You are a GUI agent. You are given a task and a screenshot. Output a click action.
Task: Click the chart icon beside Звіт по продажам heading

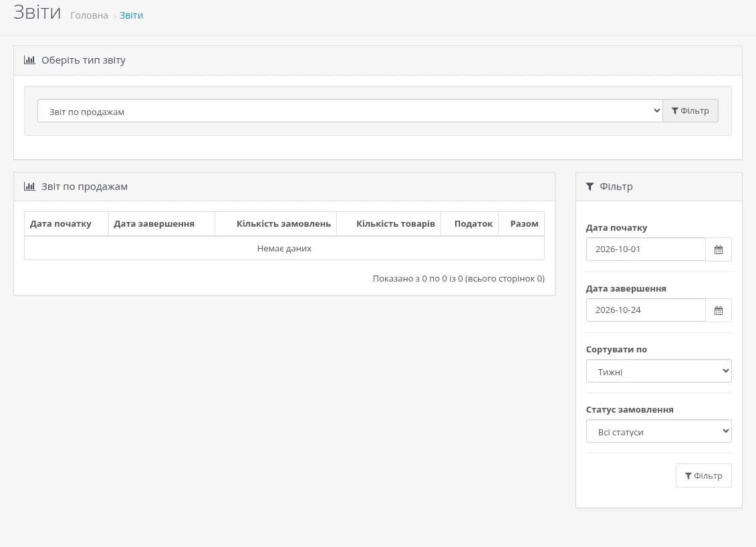[x=29, y=186]
